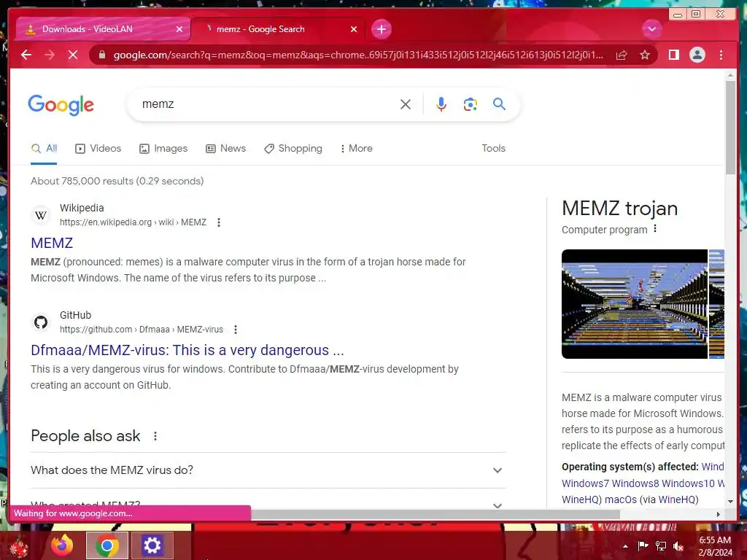Open the gear Settings taskbar app
Screen dimensions: 747x560
coord(152,545)
